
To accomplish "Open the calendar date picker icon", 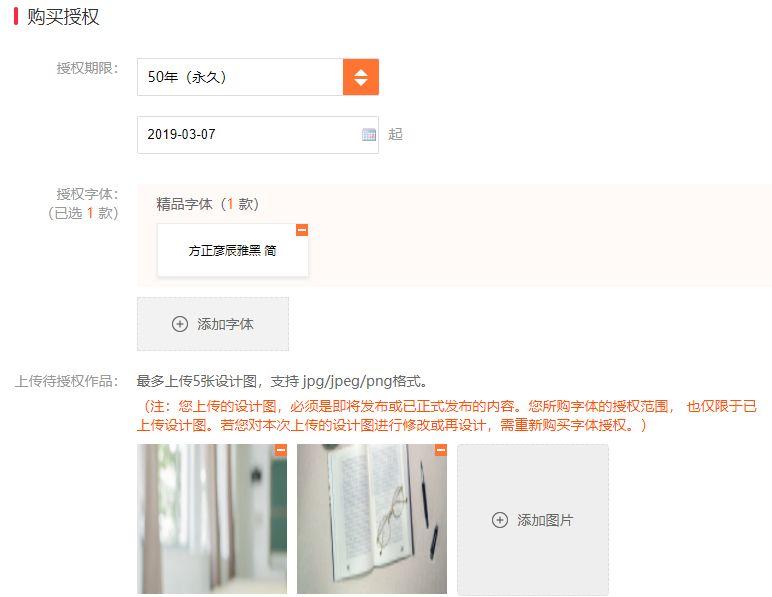I will point(369,134).
